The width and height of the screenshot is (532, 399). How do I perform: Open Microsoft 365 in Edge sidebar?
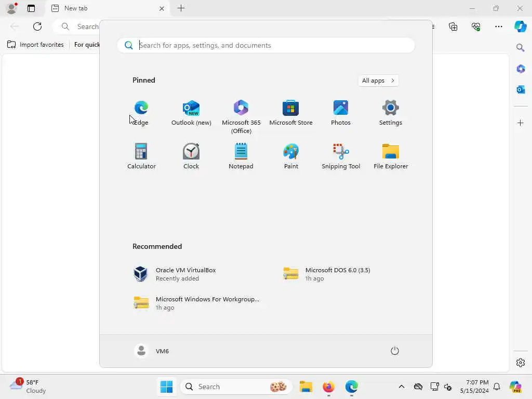point(521,69)
